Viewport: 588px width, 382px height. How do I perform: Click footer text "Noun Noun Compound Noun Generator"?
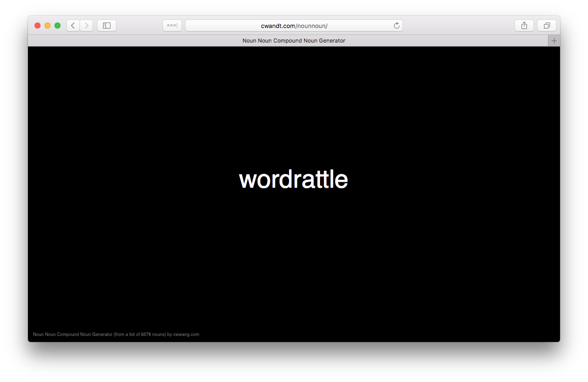coord(72,334)
